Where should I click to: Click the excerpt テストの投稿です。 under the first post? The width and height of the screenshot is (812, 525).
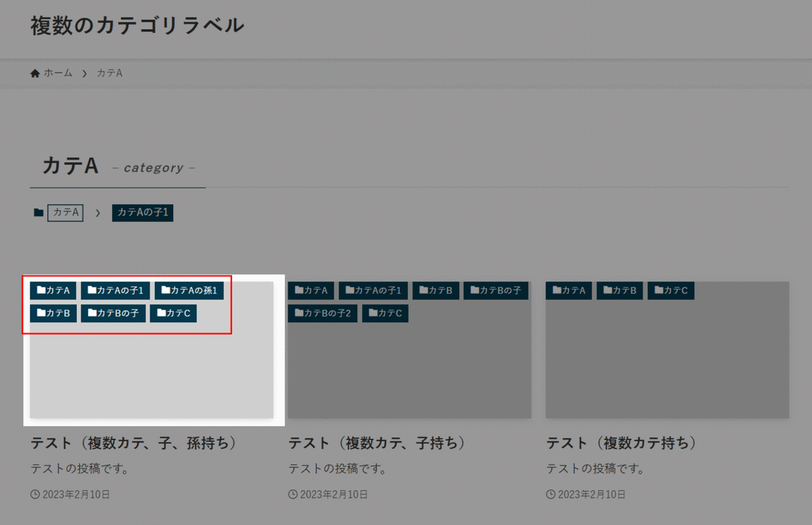point(80,468)
